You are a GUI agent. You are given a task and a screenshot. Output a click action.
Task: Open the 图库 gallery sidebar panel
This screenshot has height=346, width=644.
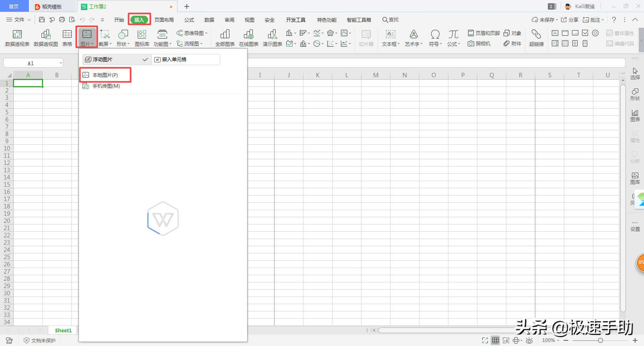click(635, 178)
